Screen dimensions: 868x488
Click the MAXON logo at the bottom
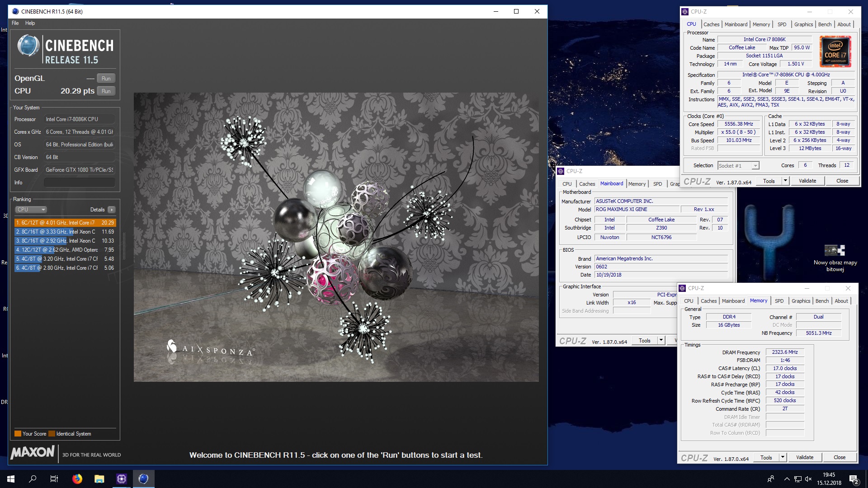tap(33, 452)
